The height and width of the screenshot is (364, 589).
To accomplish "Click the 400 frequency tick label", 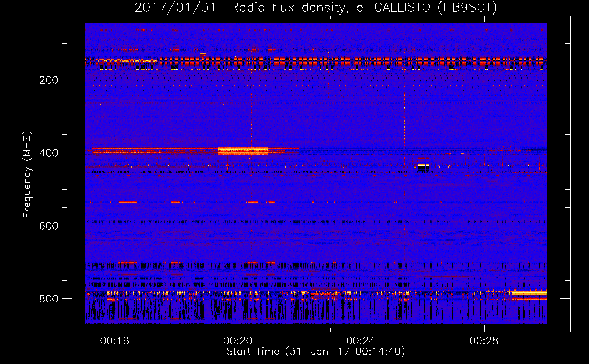I will click(x=49, y=153).
